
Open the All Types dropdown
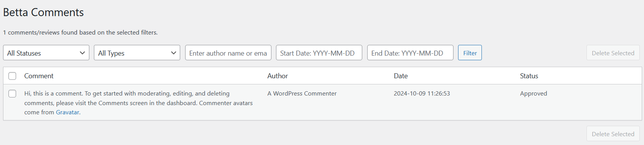pos(137,53)
